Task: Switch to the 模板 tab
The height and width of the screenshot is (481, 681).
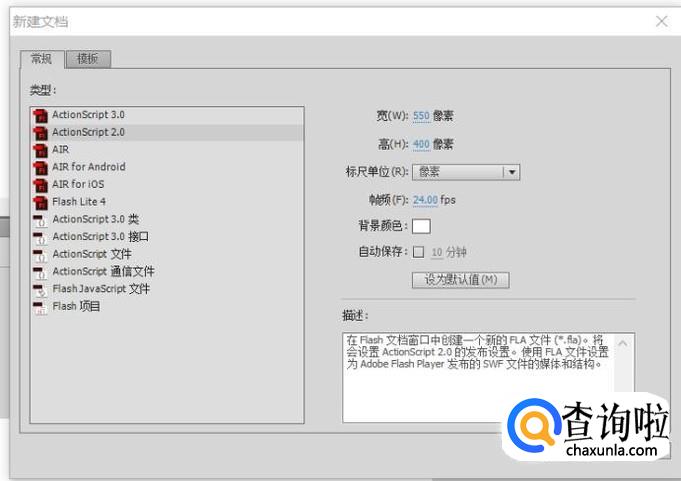Action: tap(88, 59)
